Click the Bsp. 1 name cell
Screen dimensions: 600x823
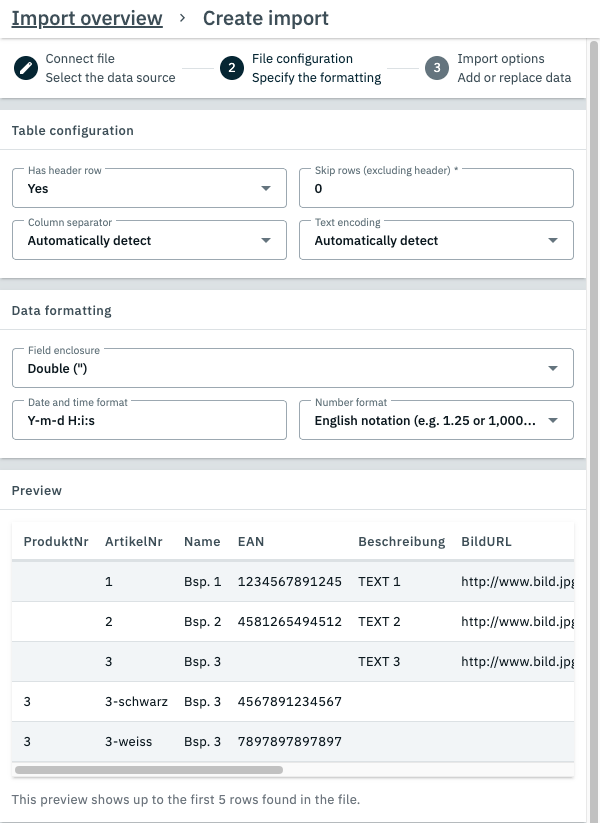[203, 582]
